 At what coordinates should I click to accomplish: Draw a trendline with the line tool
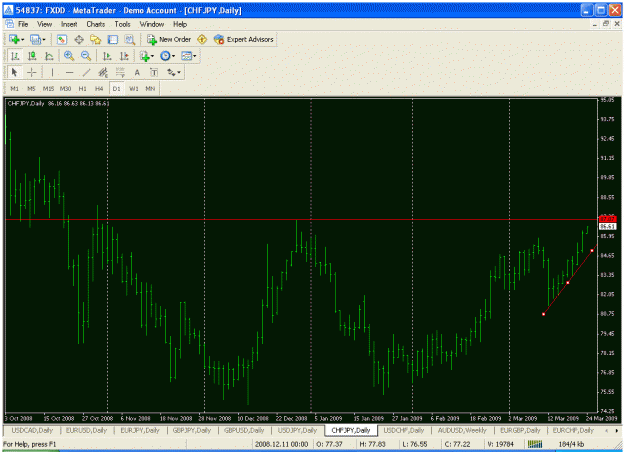tap(86, 73)
